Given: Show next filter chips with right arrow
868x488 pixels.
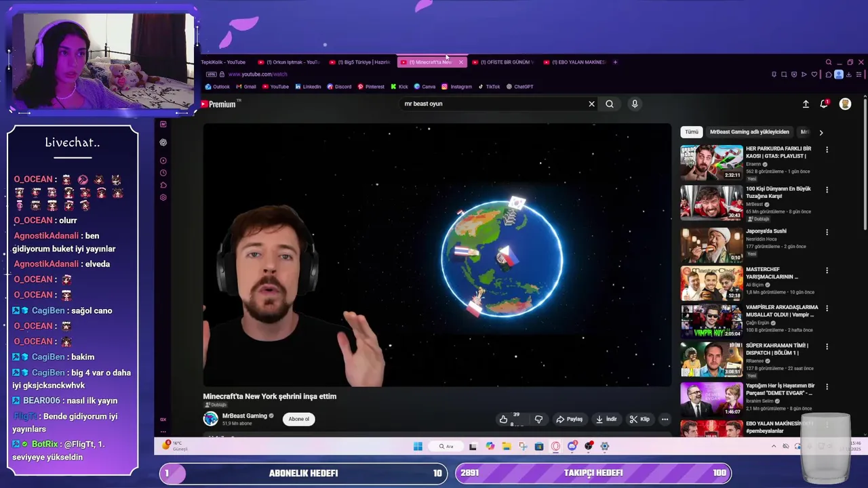Looking at the screenshot, I should click(x=821, y=132).
